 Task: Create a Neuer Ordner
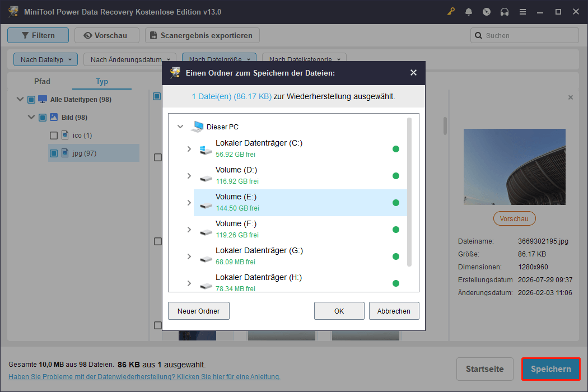tap(199, 311)
